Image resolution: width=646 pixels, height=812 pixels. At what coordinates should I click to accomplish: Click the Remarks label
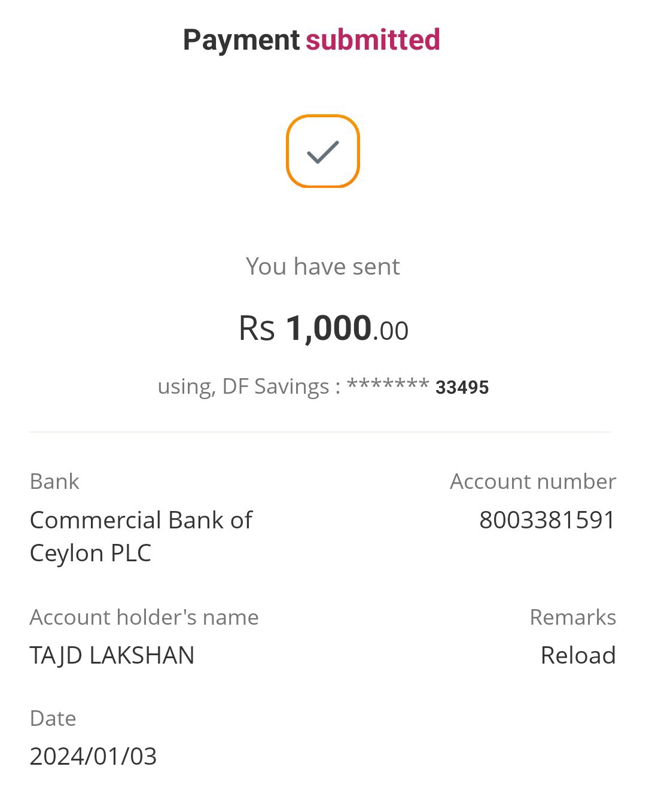pyautogui.click(x=572, y=617)
